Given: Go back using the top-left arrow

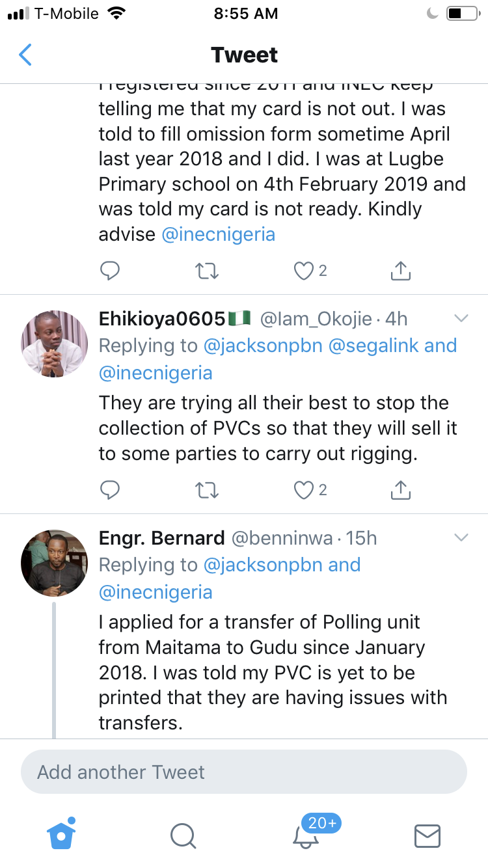Looking at the screenshot, I should point(25,55).
